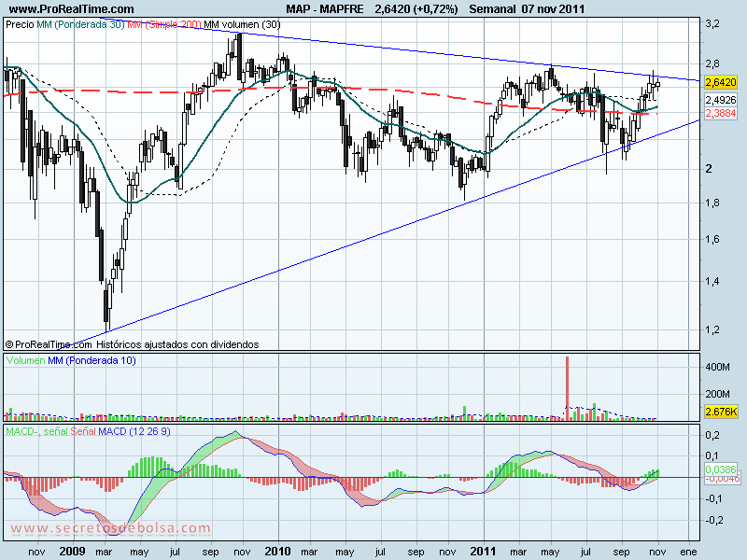Click the MAP - MAPFRE ticker title

click(325, 9)
